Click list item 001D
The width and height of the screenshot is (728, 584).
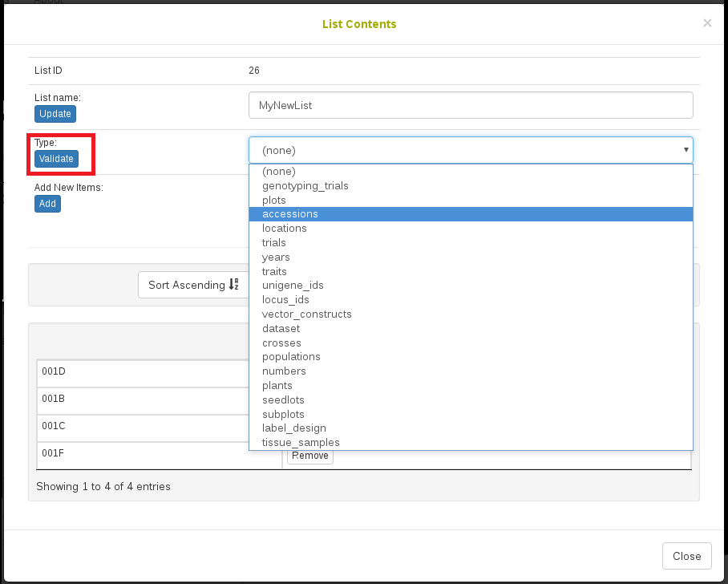54,371
